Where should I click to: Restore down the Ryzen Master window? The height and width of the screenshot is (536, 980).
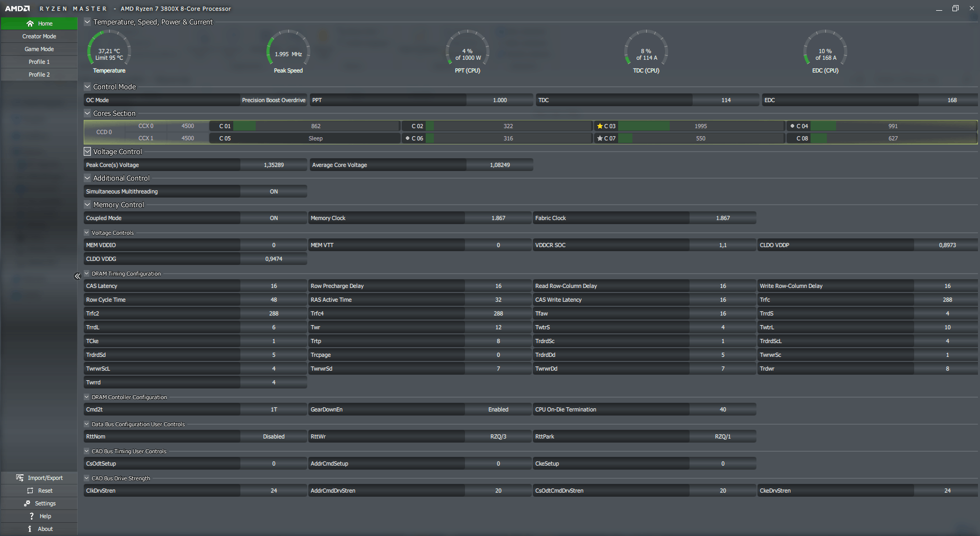click(x=955, y=9)
